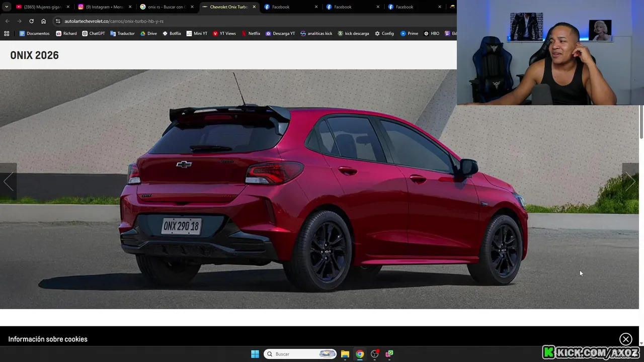Close the onix rs search tab

(x=192, y=7)
